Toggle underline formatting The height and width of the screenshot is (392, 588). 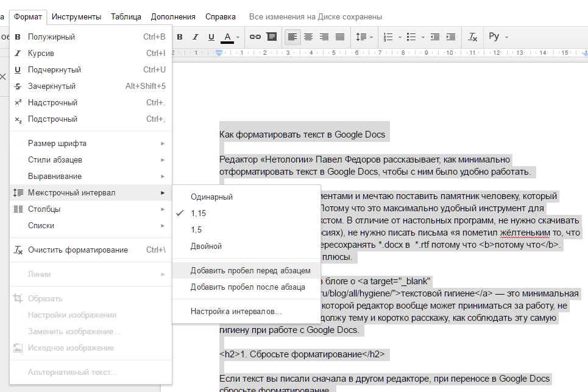click(211, 37)
